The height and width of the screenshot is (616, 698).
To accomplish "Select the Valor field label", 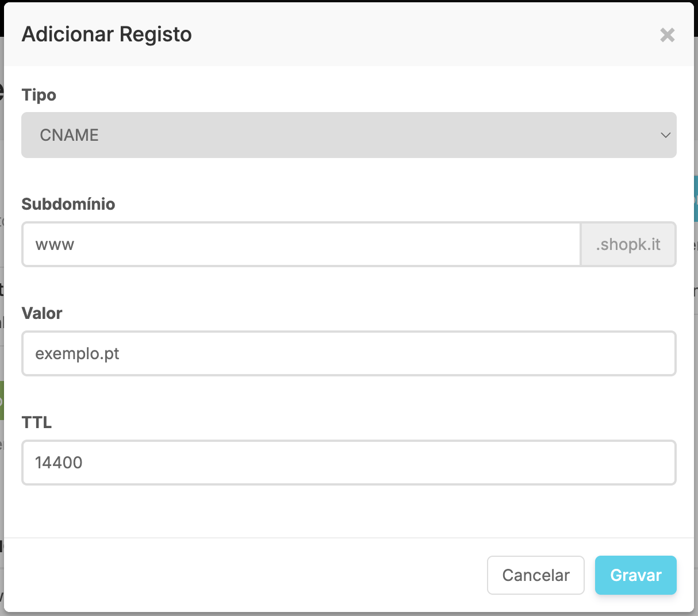I will [x=41, y=313].
